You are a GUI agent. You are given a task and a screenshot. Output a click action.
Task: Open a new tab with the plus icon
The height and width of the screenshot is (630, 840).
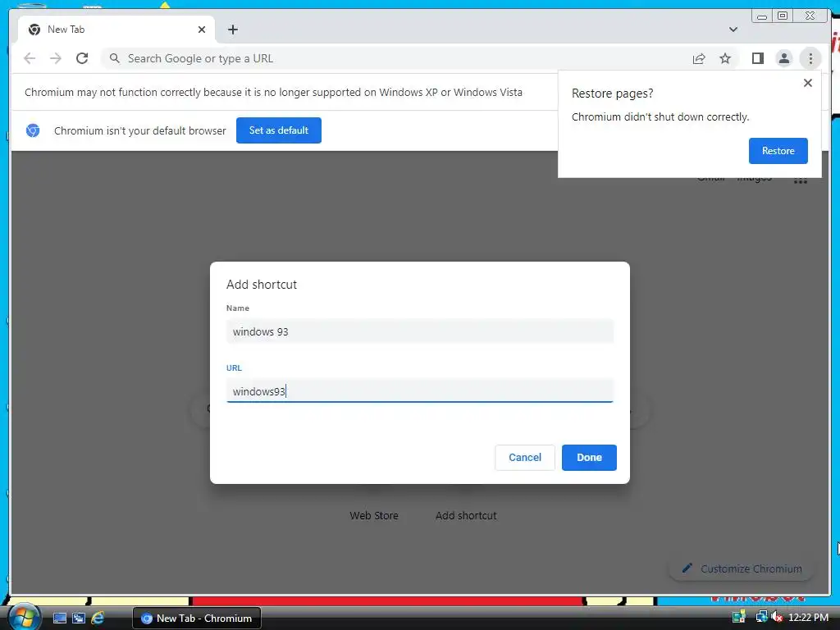click(232, 30)
